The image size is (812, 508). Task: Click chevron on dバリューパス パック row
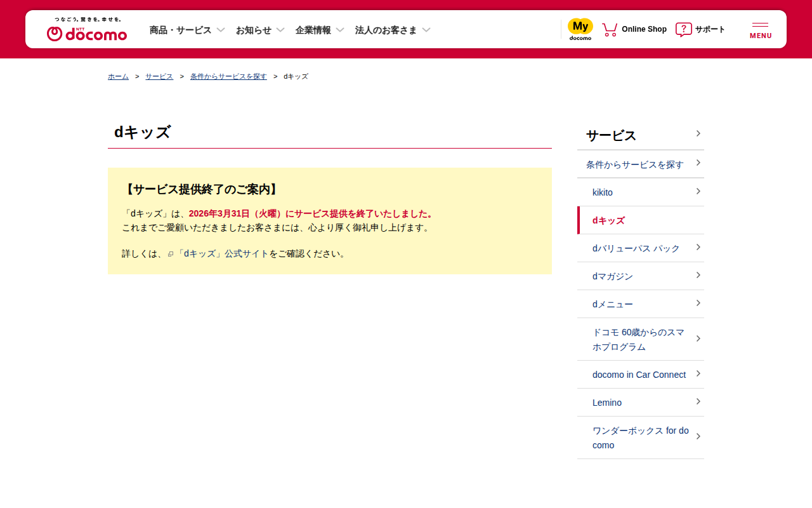(x=698, y=247)
